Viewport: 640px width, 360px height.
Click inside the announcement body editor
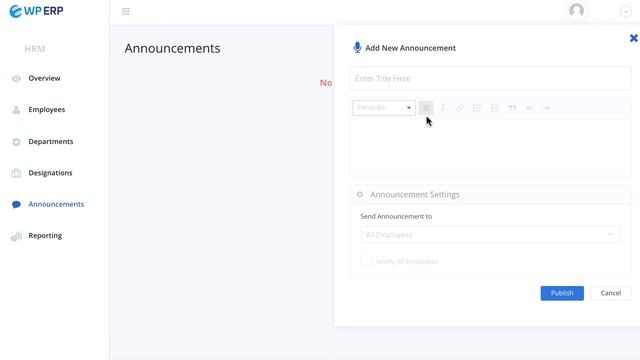(490, 147)
